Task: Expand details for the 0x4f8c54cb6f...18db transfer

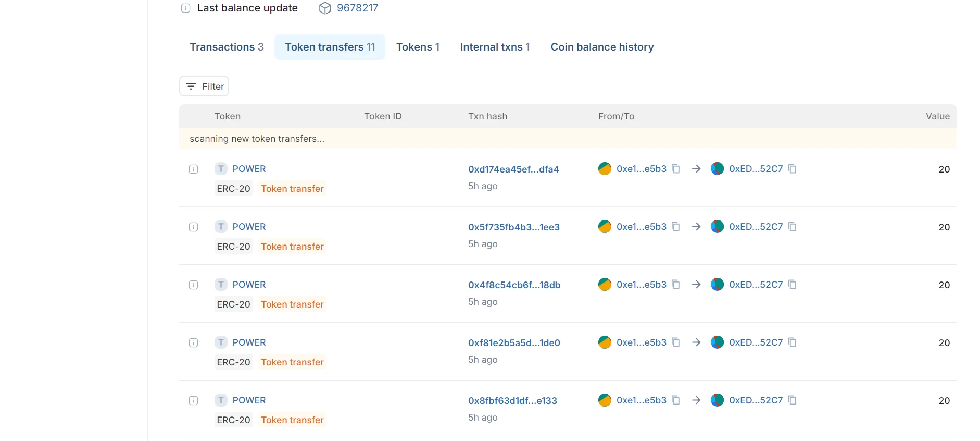Action: [x=193, y=285]
